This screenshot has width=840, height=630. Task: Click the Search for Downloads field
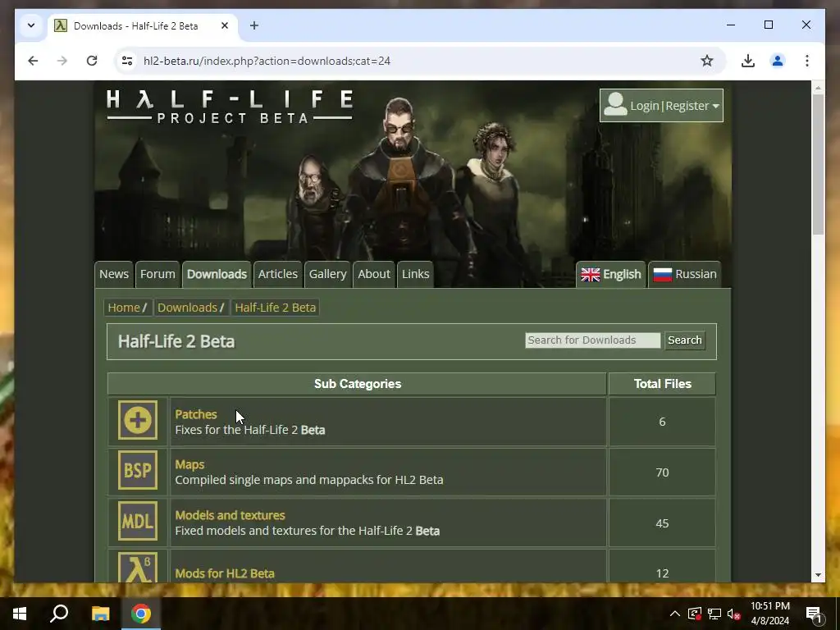592,340
